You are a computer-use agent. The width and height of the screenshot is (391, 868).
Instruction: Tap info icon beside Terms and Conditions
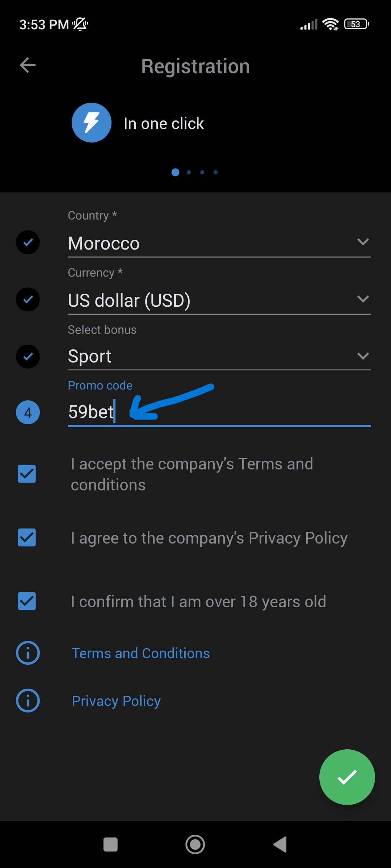coord(28,653)
